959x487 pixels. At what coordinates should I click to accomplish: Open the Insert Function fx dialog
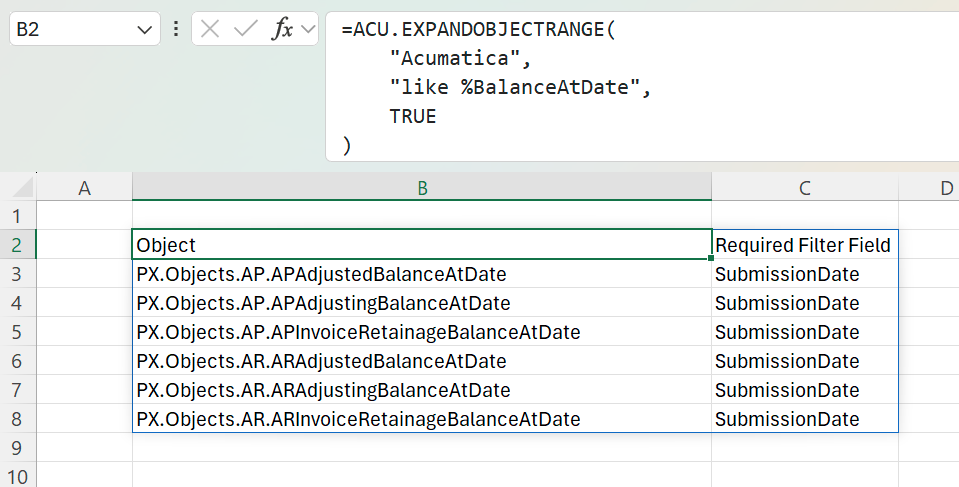click(x=282, y=29)
